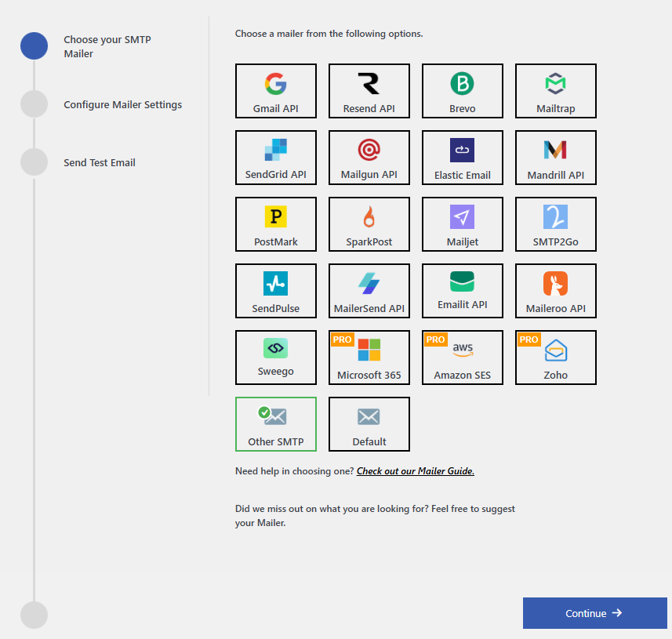Switch to the Default mailer option

tap(369, 424)
